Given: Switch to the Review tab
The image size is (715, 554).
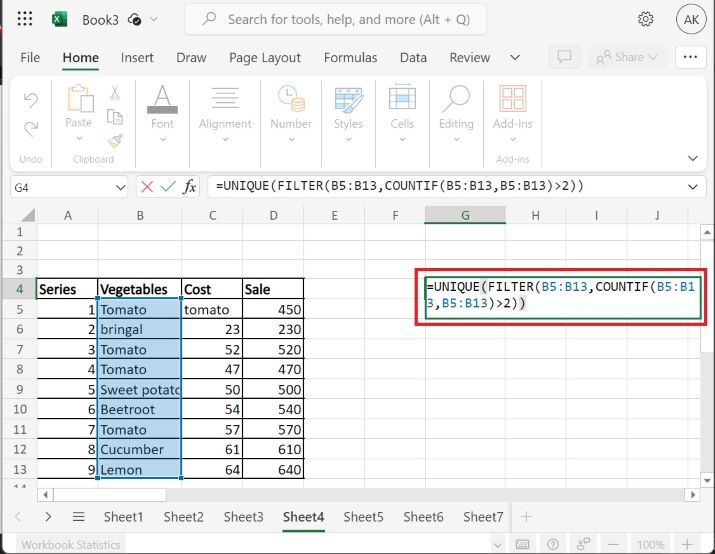Looking at the screenshot, I should click(x=469, y=57).
